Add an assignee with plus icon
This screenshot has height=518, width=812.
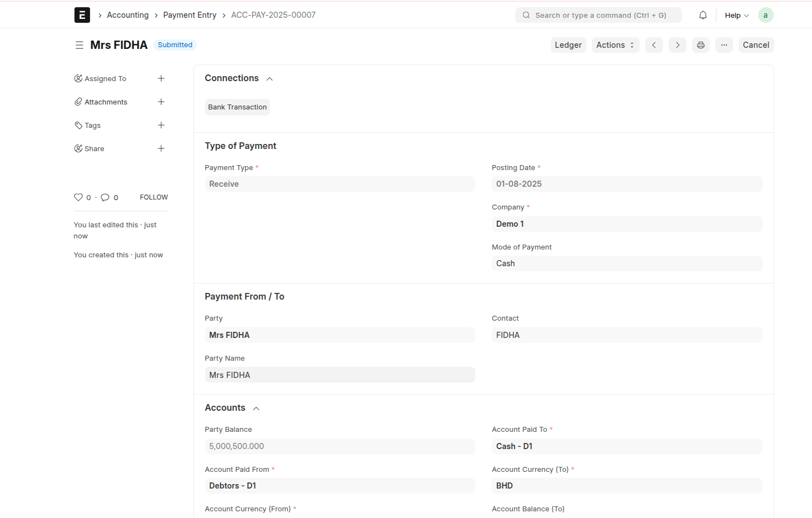tap(161, 78)
